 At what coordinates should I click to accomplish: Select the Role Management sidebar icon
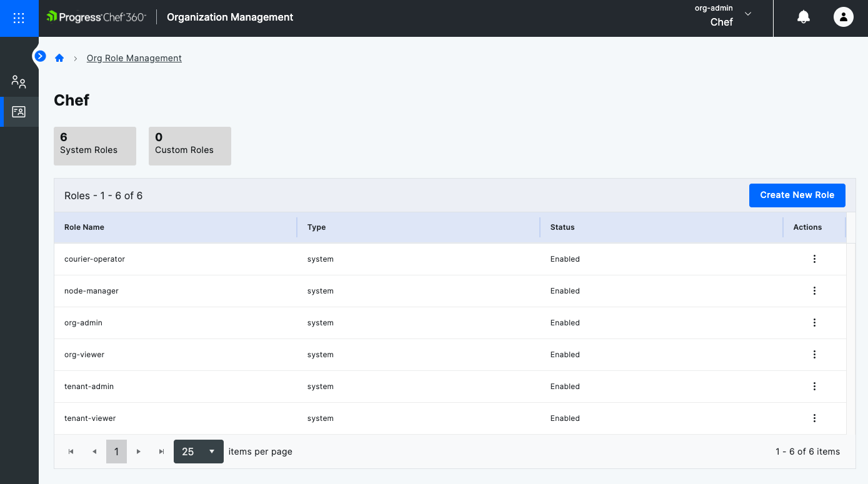click(x=19, y=112)
